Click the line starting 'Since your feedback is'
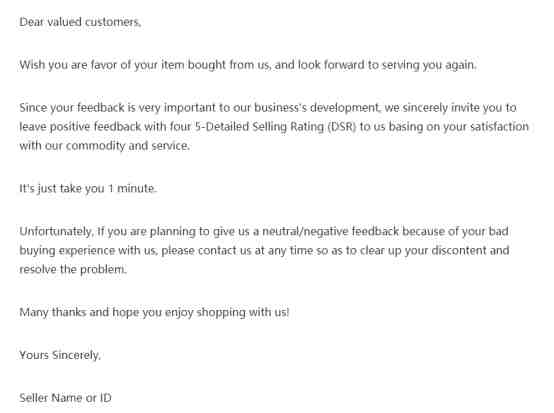Viewport: 554px width, 413px height. [x=268, y=108]
